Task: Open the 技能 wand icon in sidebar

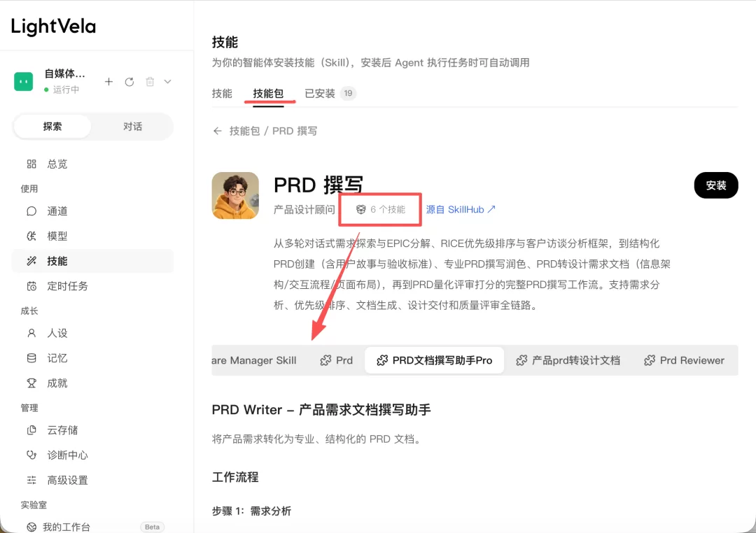Action: click(x=31, y=261)
